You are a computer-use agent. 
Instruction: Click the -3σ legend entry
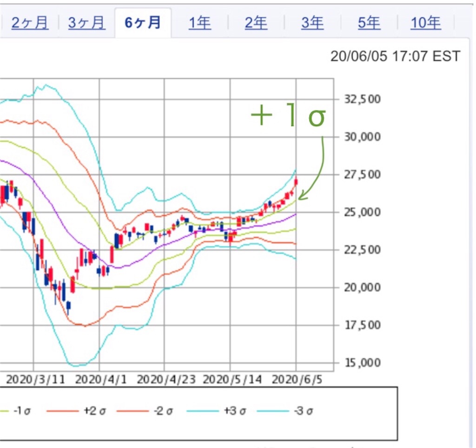pyautogui.click(x=285, y=411)
